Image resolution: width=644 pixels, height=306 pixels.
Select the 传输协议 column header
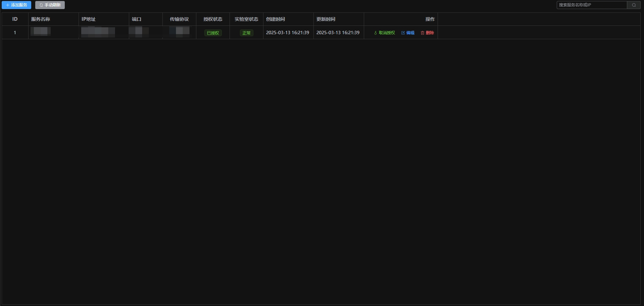click(x=179, y=19)
